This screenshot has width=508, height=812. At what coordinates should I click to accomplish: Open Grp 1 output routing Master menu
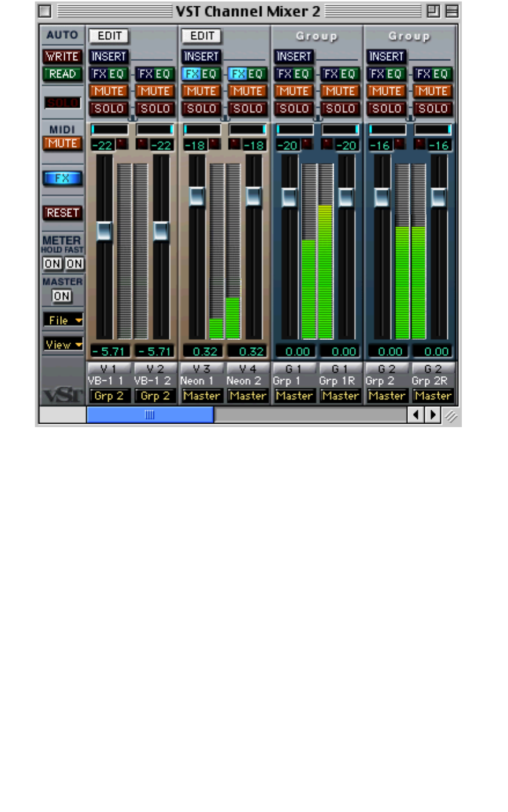coord(294,396)
